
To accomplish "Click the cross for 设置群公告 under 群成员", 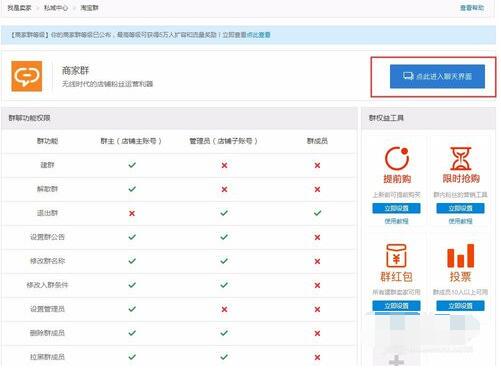I will pyautogui.click(x=317, y=237).
